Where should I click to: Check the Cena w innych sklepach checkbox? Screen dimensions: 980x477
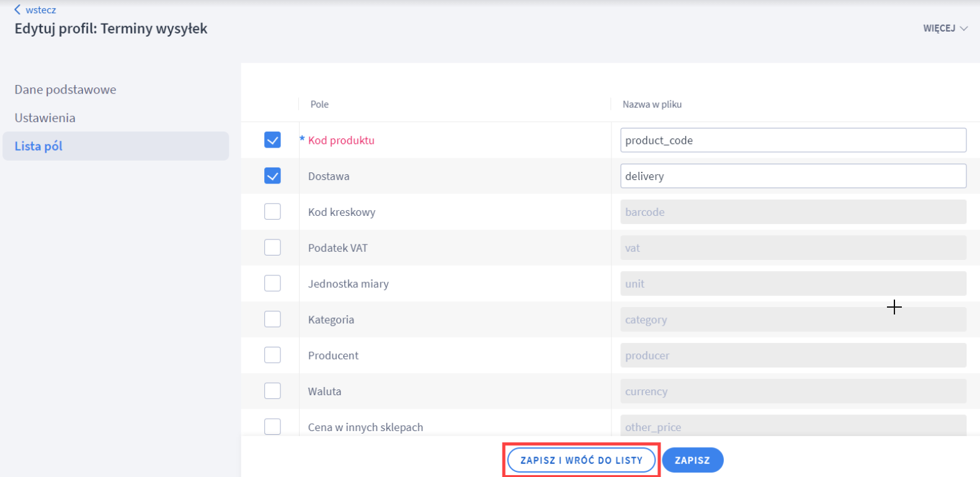pyautogui.click(x=272, y=427)
